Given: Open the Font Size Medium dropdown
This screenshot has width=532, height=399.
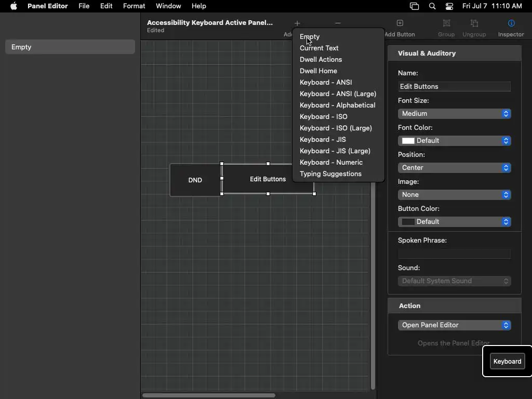Looking at the screenshot, I should click(x=454, y=114).
